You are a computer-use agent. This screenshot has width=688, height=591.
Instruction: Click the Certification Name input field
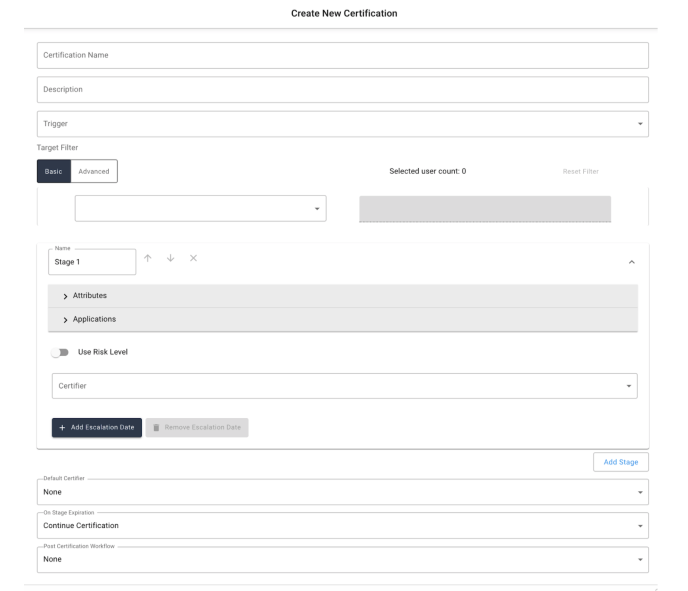[343, 55]
